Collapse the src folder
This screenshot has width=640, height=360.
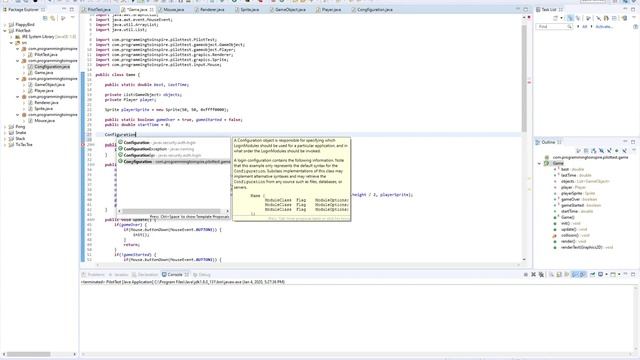(x=11, y=42)
